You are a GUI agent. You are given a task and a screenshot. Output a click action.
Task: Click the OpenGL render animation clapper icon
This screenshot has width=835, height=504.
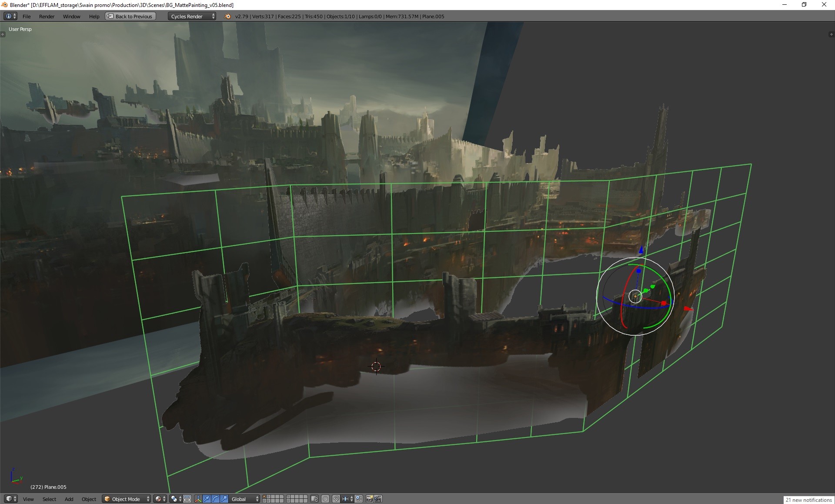(378, 499)
